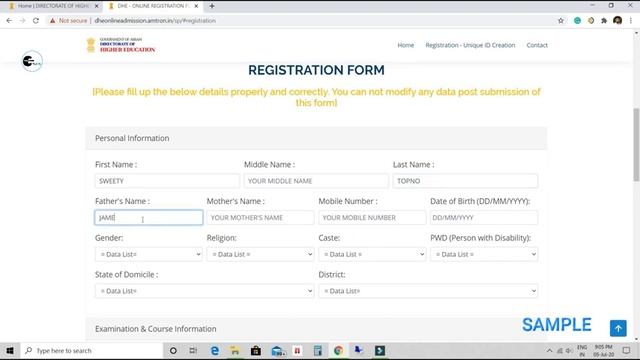
Task: Open Registration - Unique ID Creation nav link
Action: pos(470,45)
